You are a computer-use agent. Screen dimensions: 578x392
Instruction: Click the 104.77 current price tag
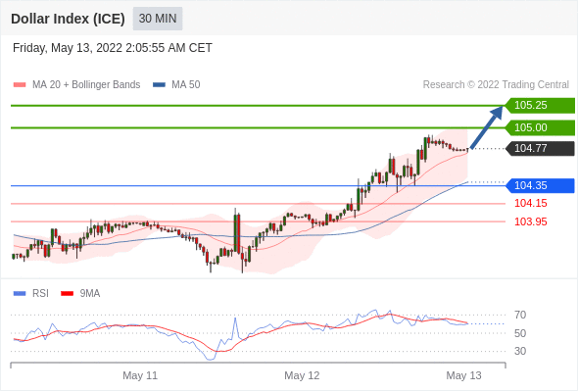pyautogui.click(x=540, y=149)
